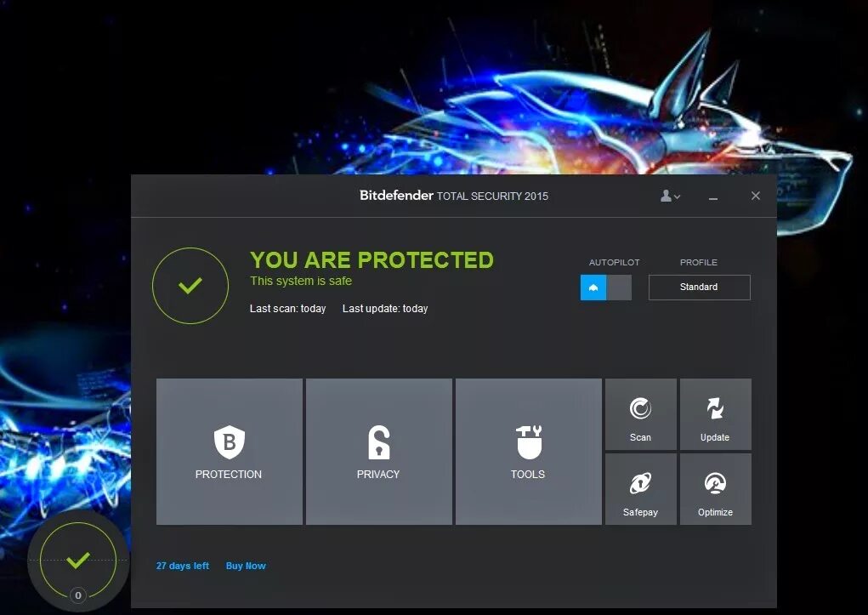Run Update from quick actions
The image size is (868, 615).
(715, 414)
